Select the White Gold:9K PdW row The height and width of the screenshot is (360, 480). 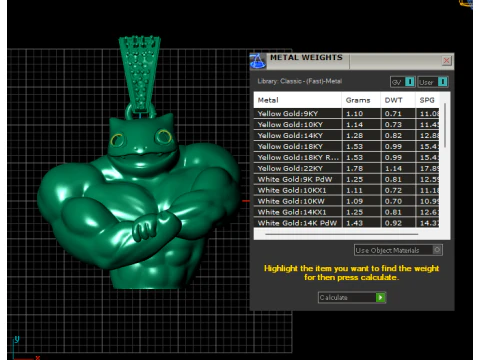[x=346, y=179]
